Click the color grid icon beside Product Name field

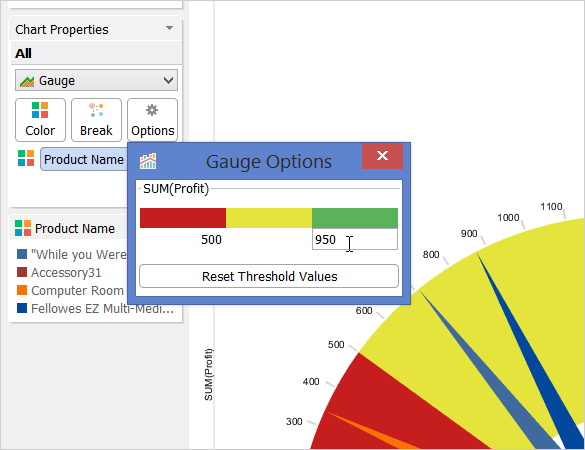click(26, 158)
